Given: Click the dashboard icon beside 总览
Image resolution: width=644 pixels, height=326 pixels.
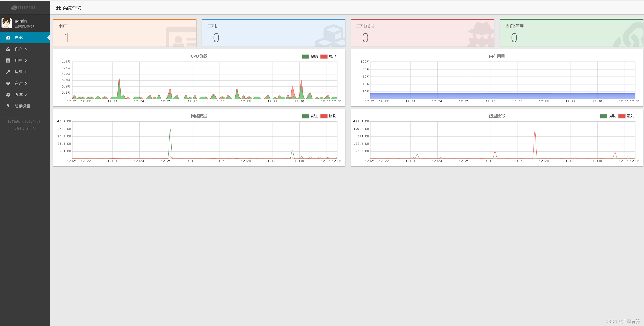Looking at the screenshot, I should (8, 38).
